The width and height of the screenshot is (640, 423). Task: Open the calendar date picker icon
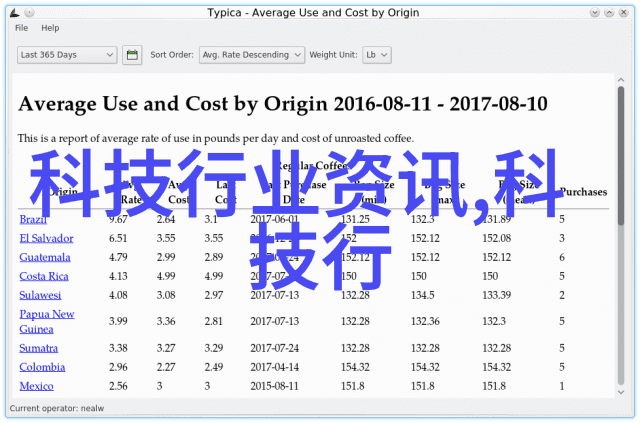click(x=132, y=55)
